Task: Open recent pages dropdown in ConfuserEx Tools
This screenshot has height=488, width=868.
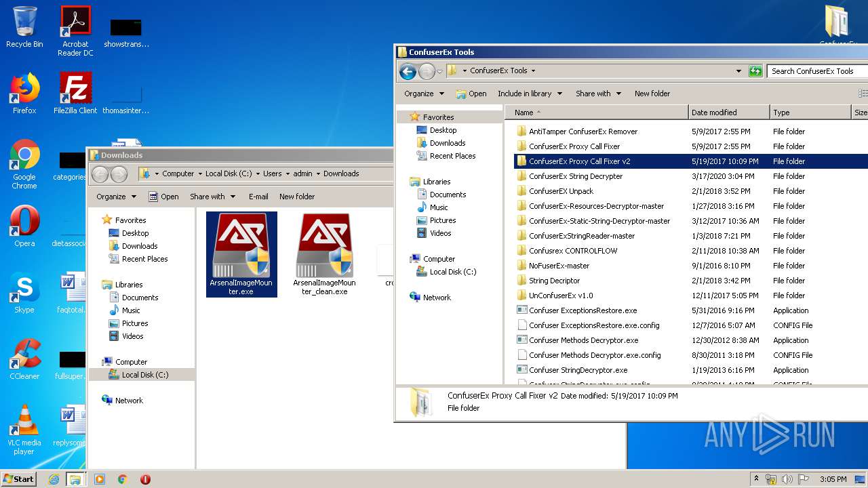Action: point(440,70)
